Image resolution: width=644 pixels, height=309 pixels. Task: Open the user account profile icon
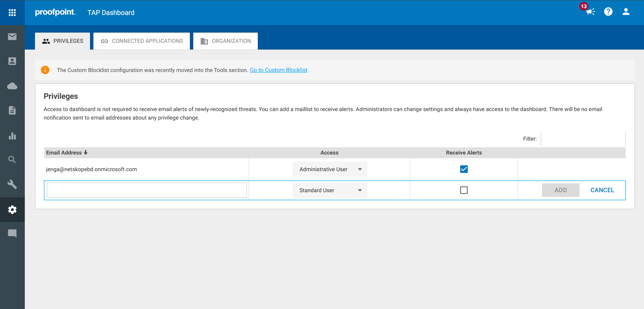tap(626, 12)
